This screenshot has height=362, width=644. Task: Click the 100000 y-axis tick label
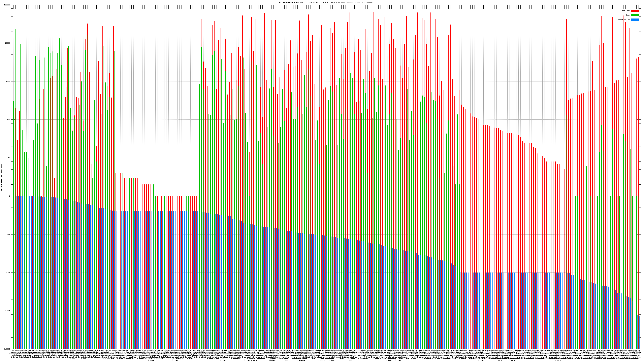click(7, 5)
